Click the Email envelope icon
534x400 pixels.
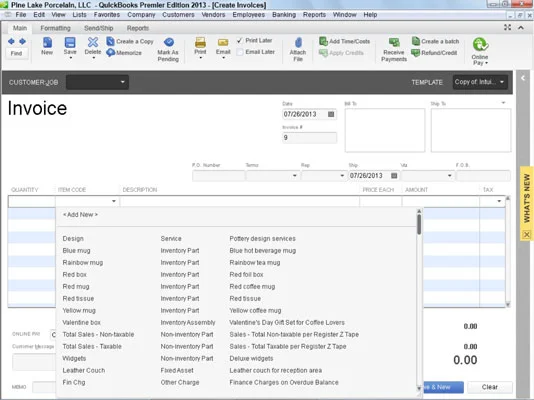point(223,42)
